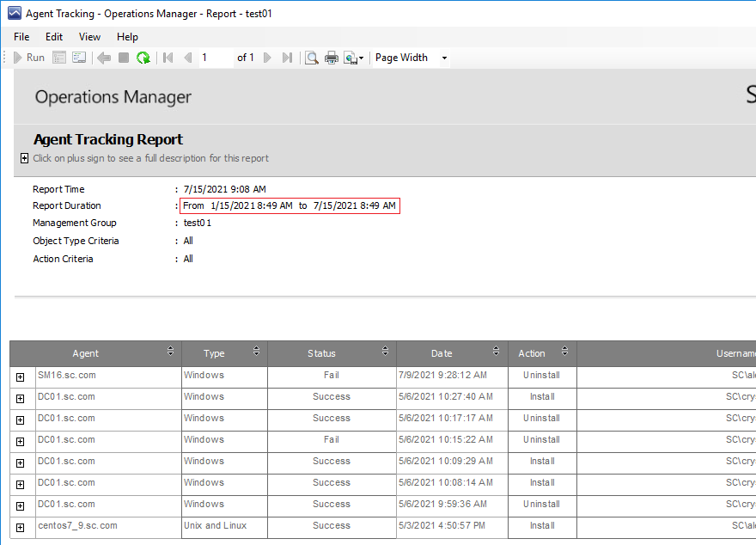The height and width of the screenshot is (545, 756).
Task: Click the Agent Tracking Report heading
Action: (108, 139)
